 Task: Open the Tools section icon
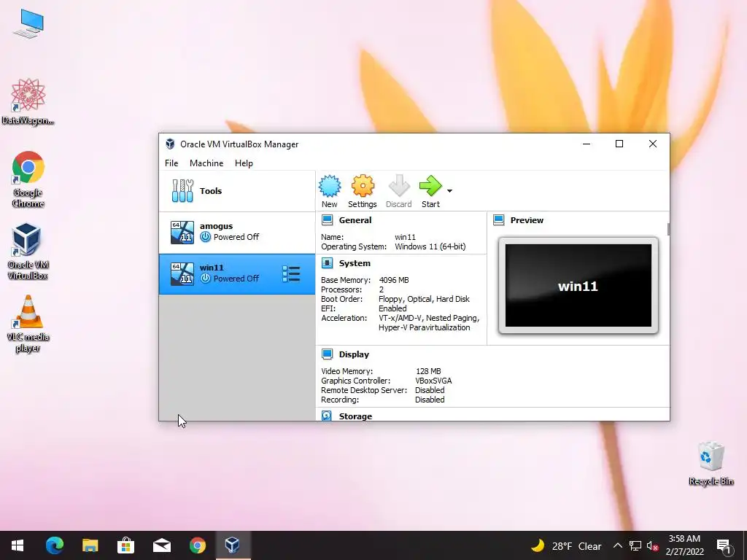(182, 191)
